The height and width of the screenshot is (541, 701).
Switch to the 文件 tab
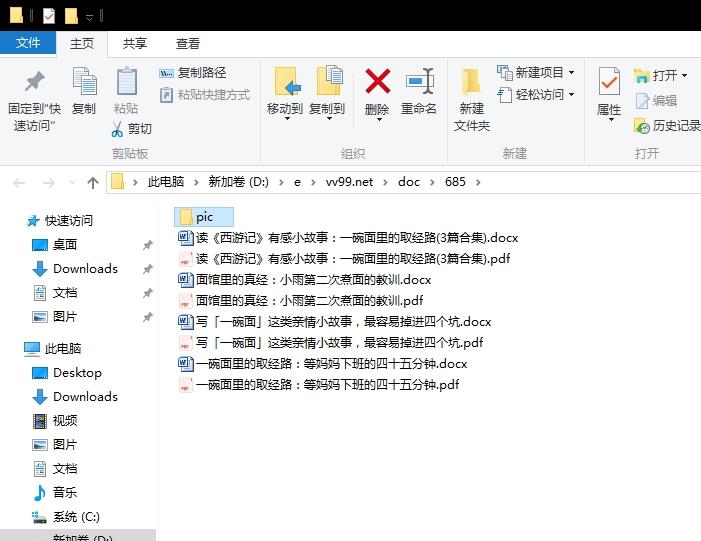click(28, 43)
